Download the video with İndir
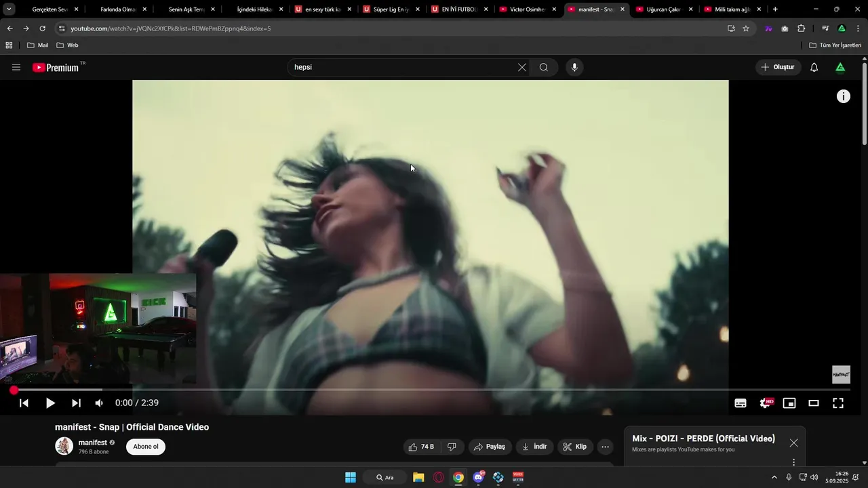Screen dimensions: 868x488 (534, 447)
